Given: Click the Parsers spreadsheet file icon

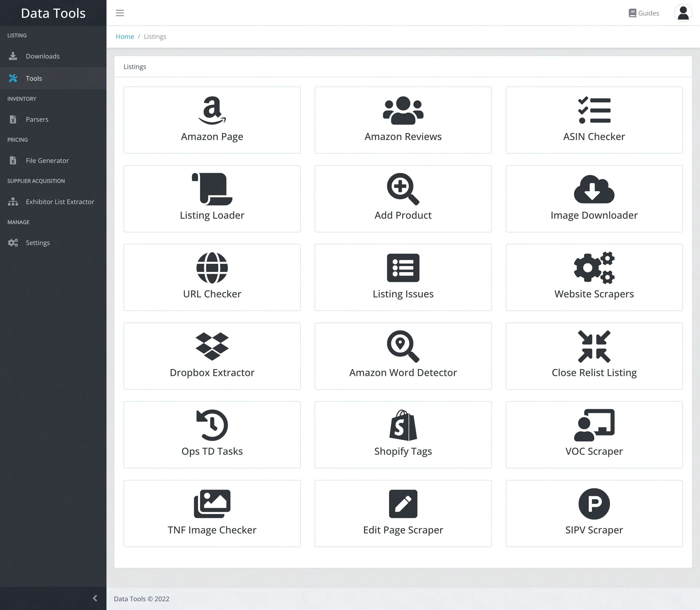Looking at the screenshot, I should coord(13,119).
